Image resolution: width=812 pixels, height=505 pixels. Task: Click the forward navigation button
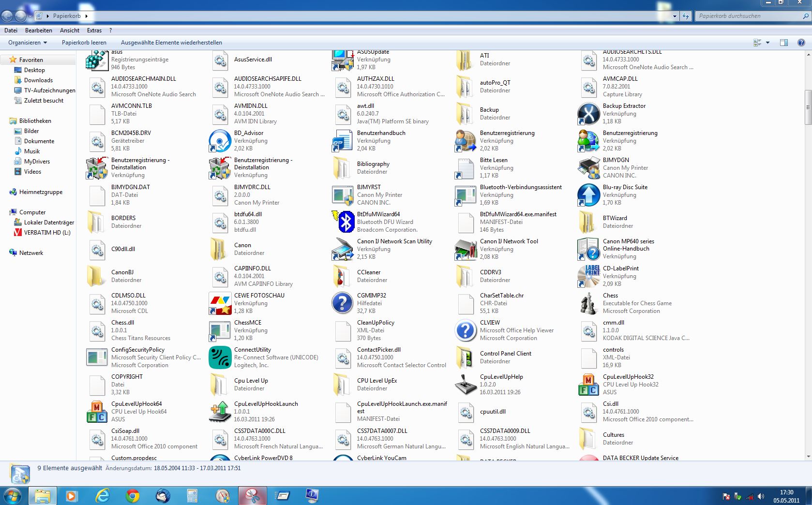point(20,16)
